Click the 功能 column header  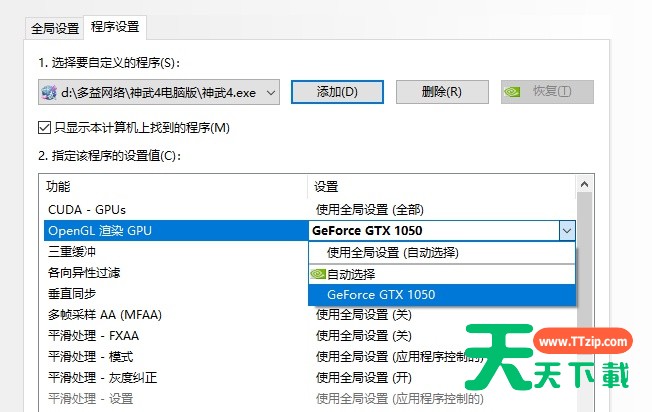pyautogui.click(x=174, y=186)
